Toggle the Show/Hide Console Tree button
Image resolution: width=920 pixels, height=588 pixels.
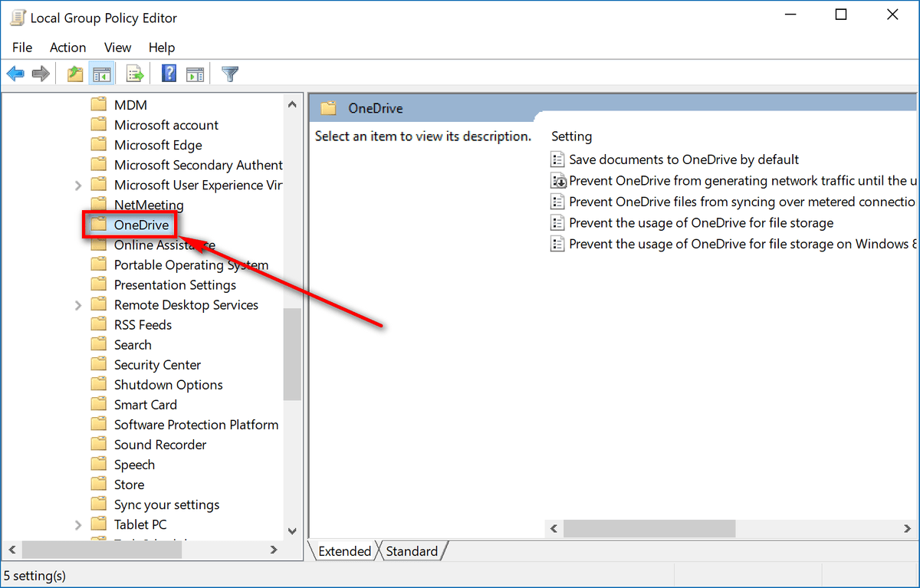coord(101,74)
